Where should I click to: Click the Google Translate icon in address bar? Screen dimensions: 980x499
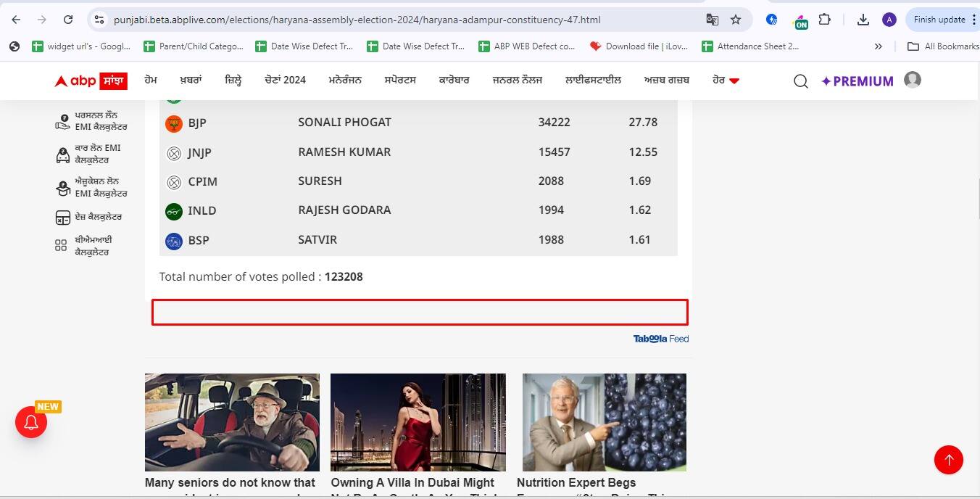click(x=712, y=20)
